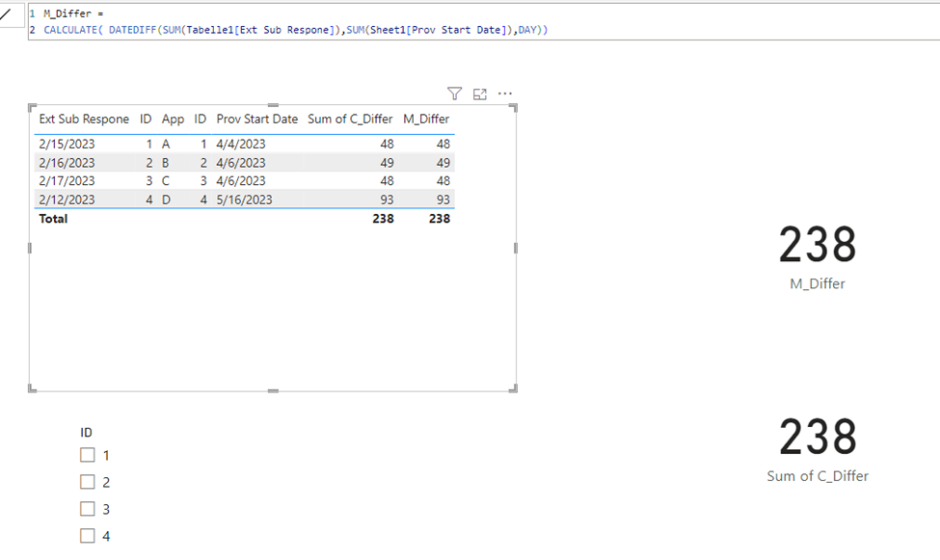Viewport: 940px width, 560px height.
Task: Select App value D in table
Action: (x=166, y=200)
